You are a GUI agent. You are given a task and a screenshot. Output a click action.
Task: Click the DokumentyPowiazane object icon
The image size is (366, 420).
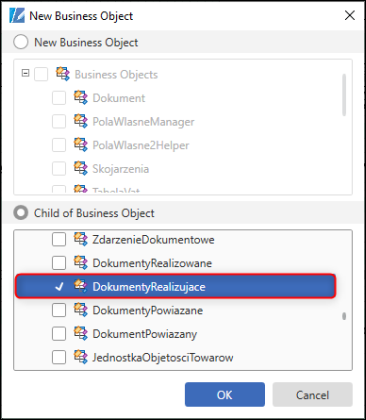(80, 310)
